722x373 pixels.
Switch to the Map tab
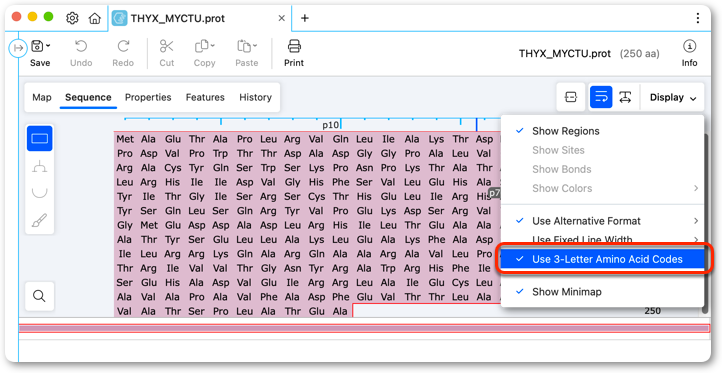click(x=42, y=97)
